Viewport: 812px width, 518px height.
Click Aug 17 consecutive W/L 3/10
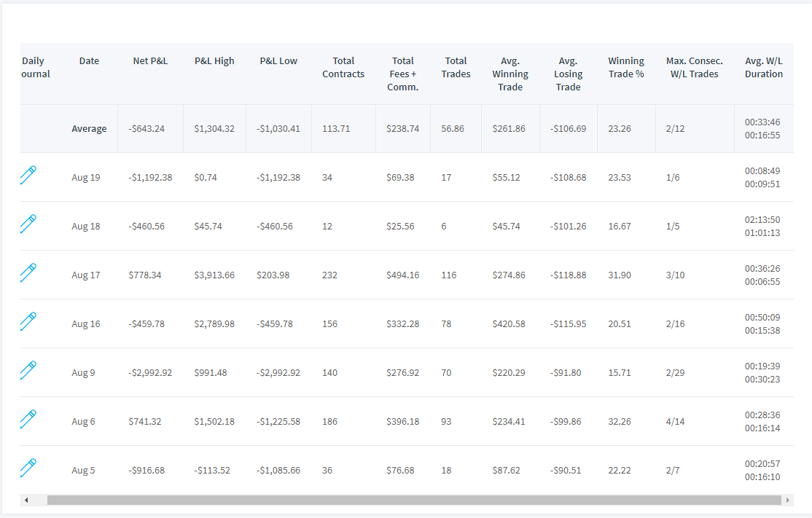(x=675, y=275)
